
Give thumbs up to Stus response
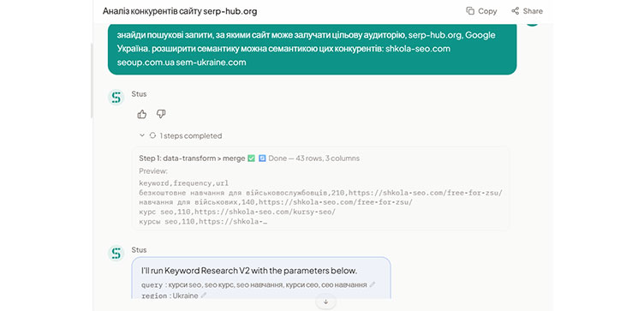click(142, 114)
